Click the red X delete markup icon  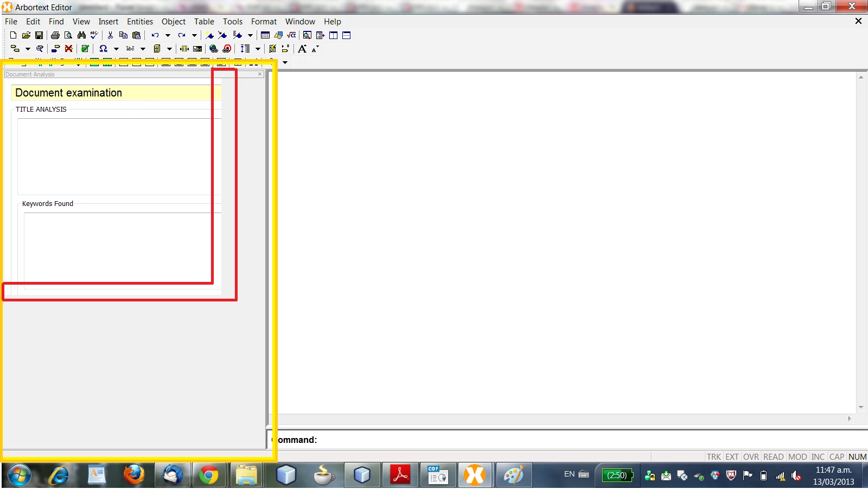(x=68, y=48)
